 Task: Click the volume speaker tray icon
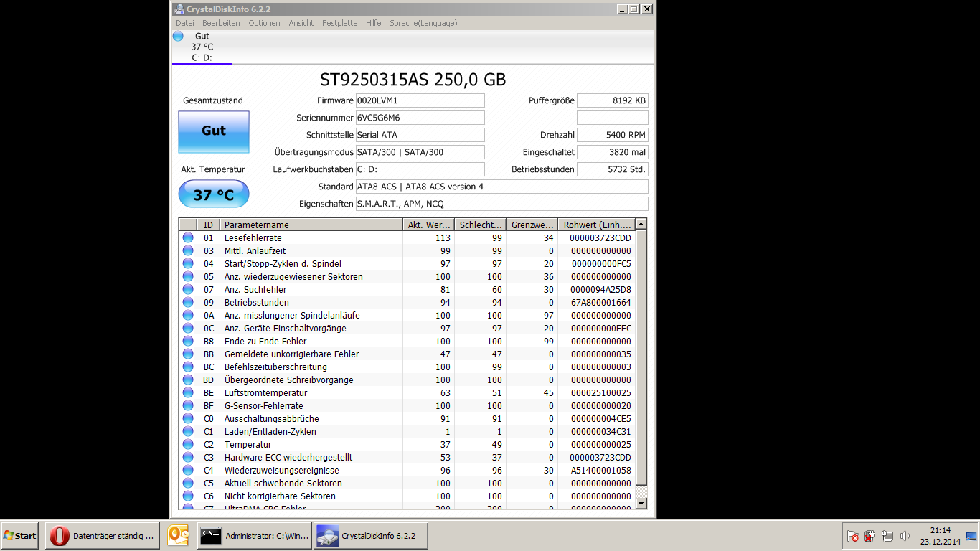[x=905, y=536]
